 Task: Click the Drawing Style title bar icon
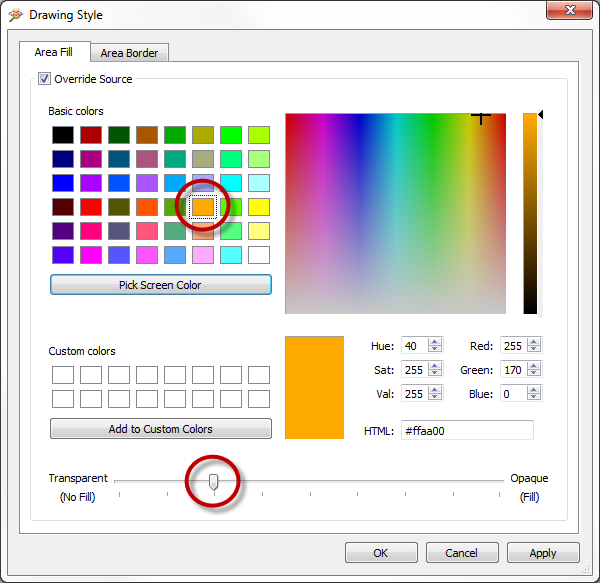click(x=16, y=15)
